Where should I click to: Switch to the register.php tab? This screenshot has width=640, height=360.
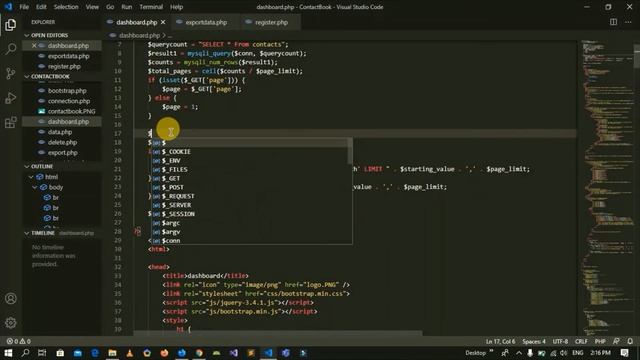click(271, 22)
